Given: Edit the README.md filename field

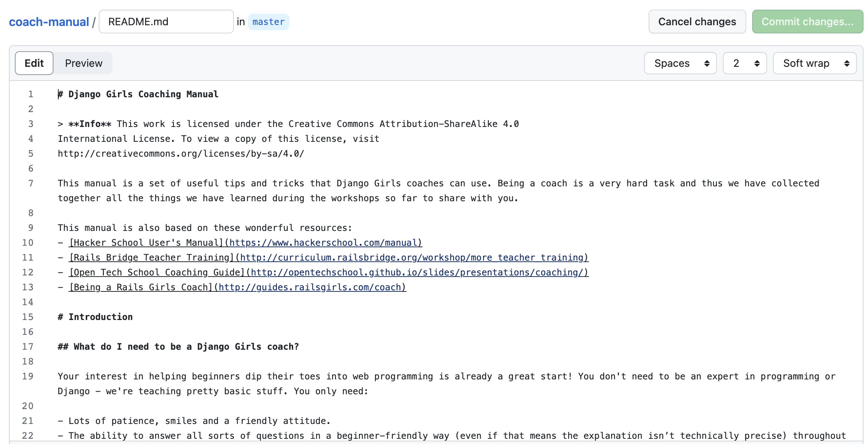Looking at the screenshot, I should pos(166,22).
